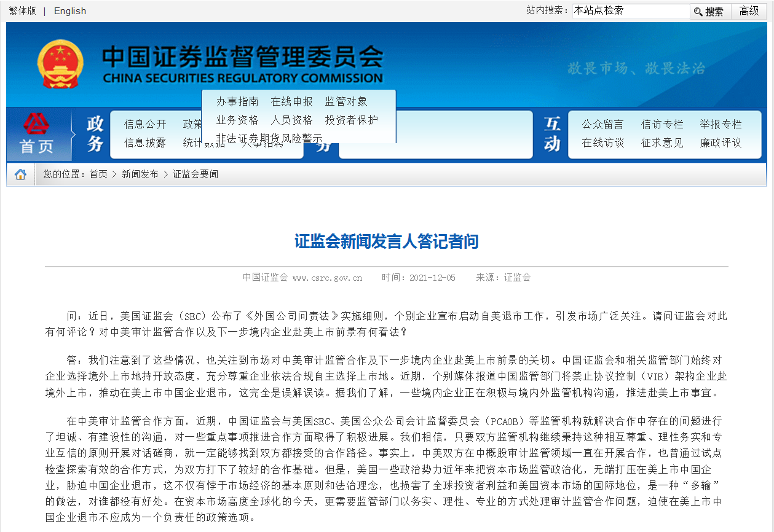This screenshot has height=532, width=774.
Task: Click the question paragraph starting with 问:近日
Action: coord(386,324)
